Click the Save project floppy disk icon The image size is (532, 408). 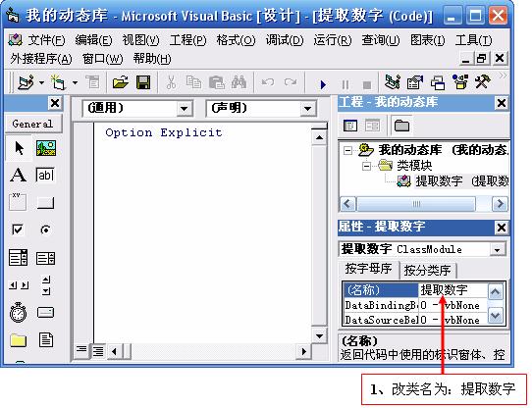[x=143, y=82]
